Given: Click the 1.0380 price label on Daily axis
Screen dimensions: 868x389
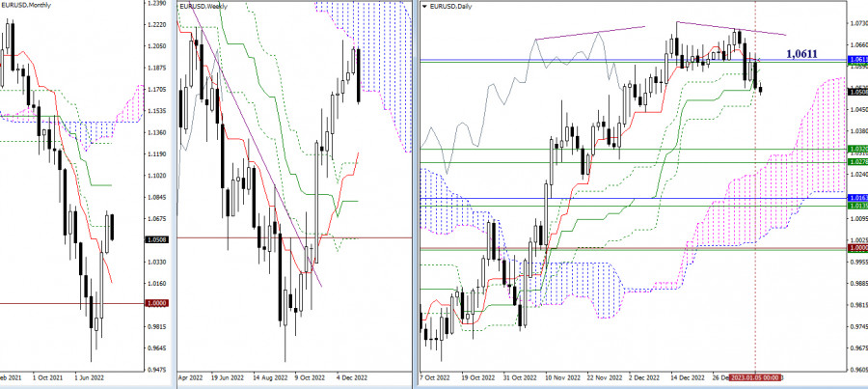Looking at the screenshot, I should click(x=858, y=131).
